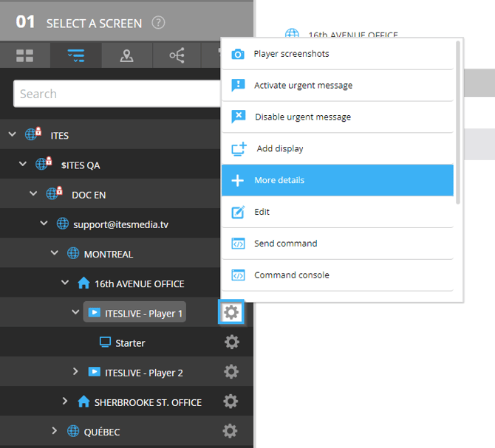495x448 pixels.
Task: Select ITES in the tree
Action: [60, 136]
